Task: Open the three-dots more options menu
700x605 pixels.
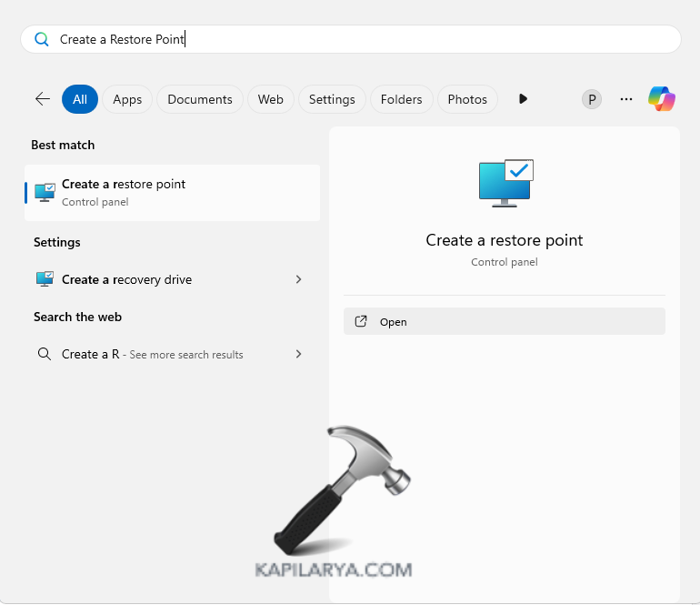Action: coord(625,99)
